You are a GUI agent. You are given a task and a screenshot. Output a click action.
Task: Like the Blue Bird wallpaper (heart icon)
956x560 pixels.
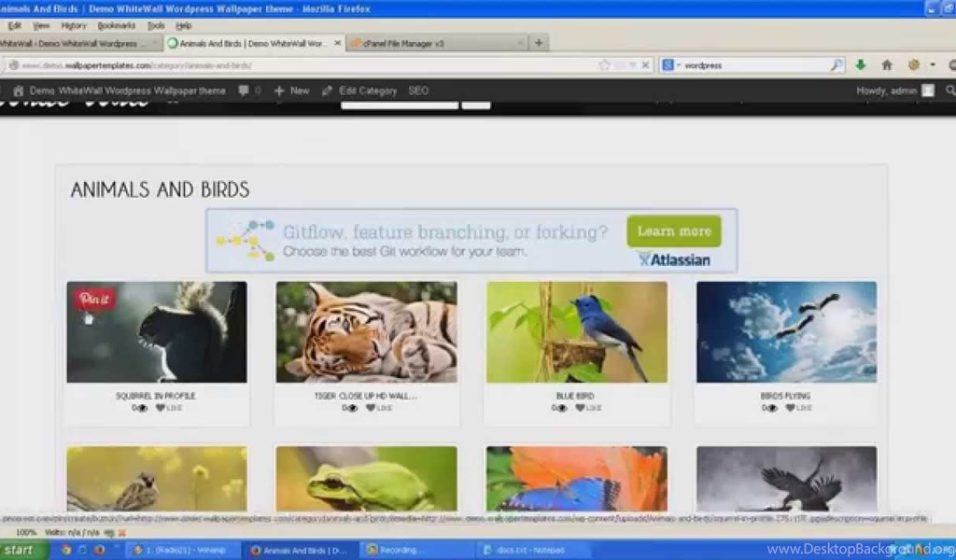[x=580, y=408]
